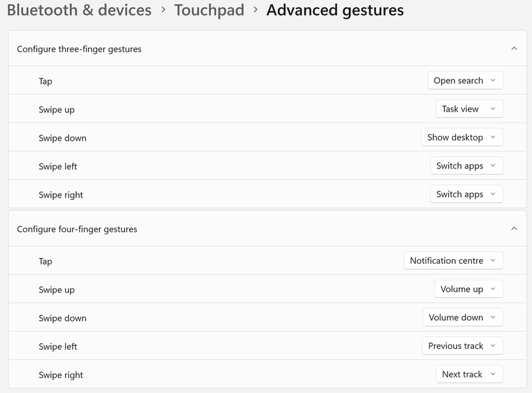Open three-finger Swipe right Switch apps dropdown

tap(466, 194)
